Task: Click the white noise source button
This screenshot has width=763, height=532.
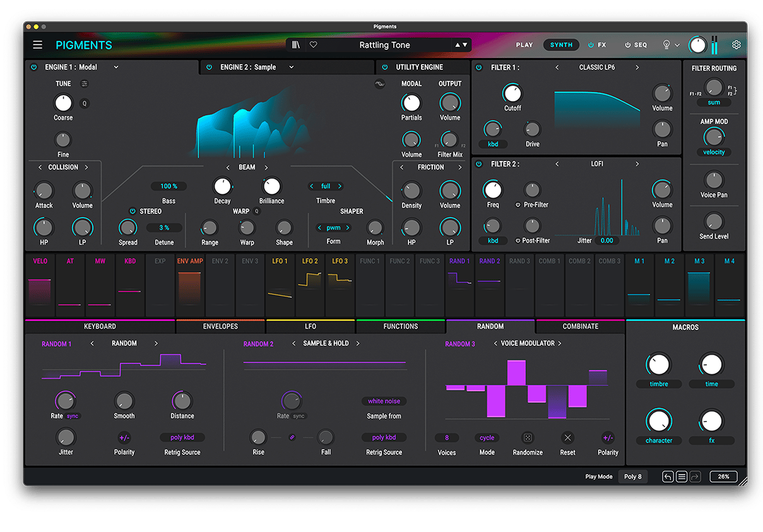Action: 384,401
